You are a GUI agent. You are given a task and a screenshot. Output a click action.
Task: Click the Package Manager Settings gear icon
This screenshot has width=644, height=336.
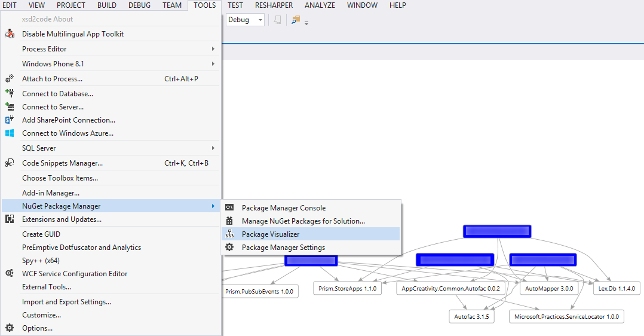[229, 247]
